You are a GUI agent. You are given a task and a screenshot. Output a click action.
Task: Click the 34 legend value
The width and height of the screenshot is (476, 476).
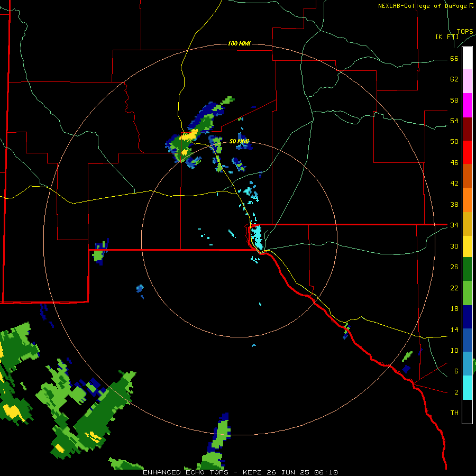[x=454, y=225]
